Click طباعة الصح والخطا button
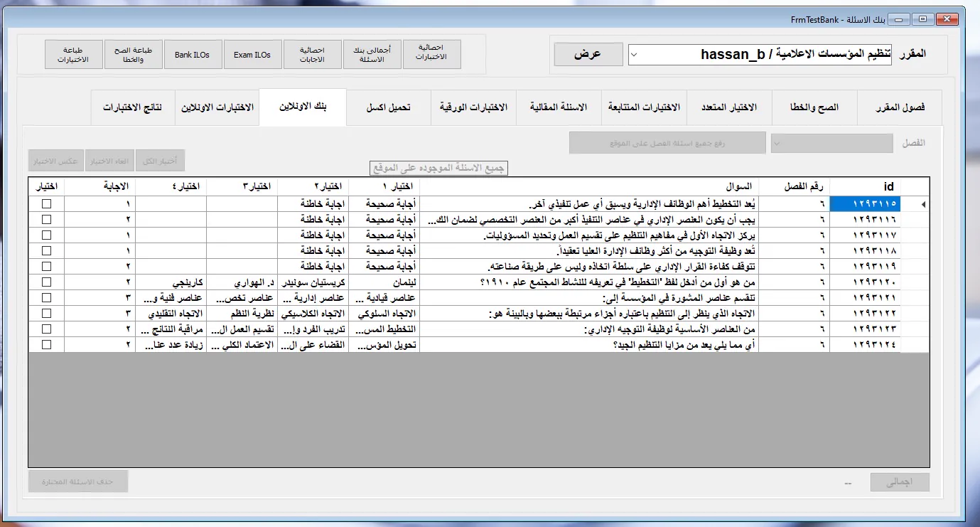 point(133,54)
